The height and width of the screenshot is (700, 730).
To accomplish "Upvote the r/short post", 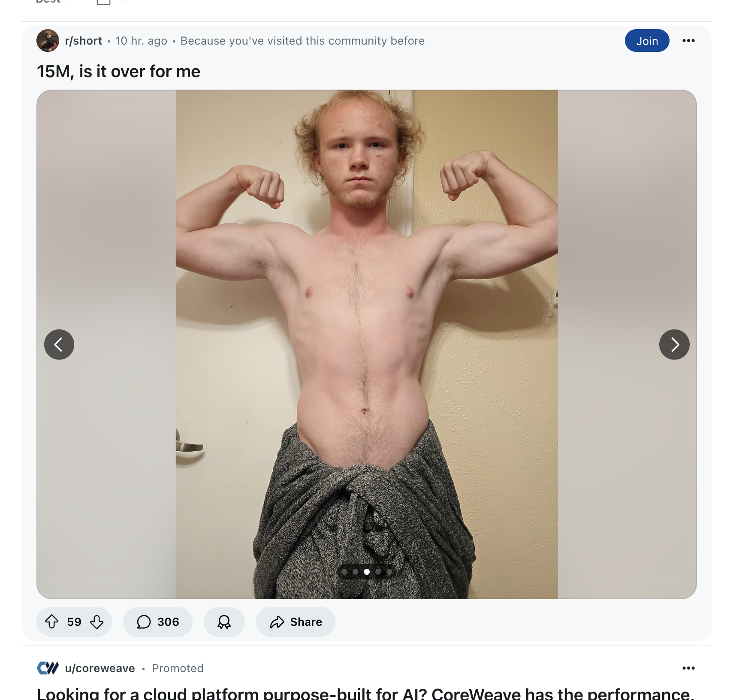I will 52,622.
